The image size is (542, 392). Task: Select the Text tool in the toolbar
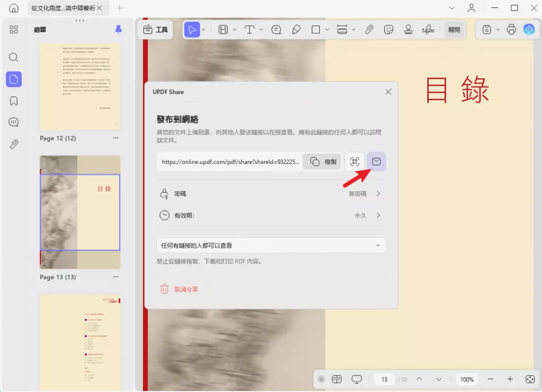coord(249,30)
